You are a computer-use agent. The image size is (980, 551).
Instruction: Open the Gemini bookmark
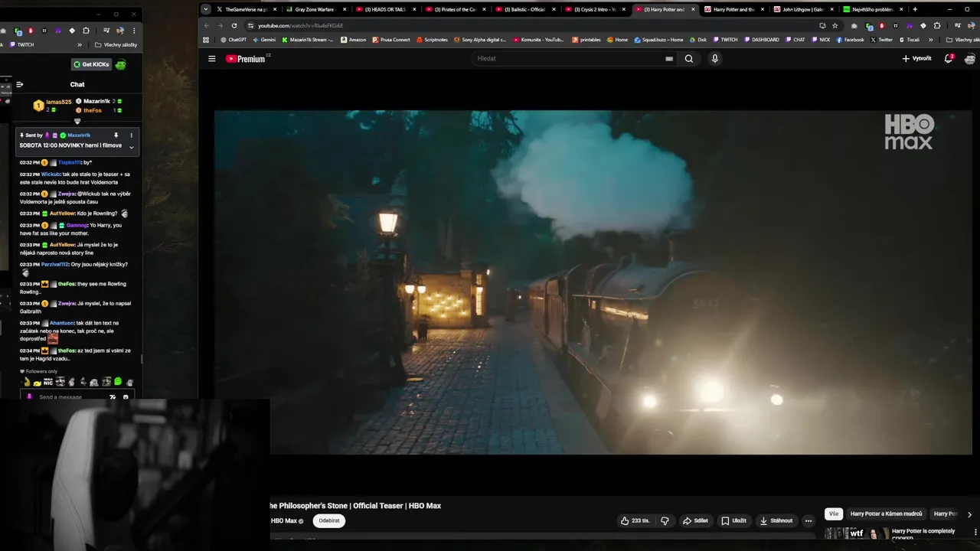click(x=264, y=40)
